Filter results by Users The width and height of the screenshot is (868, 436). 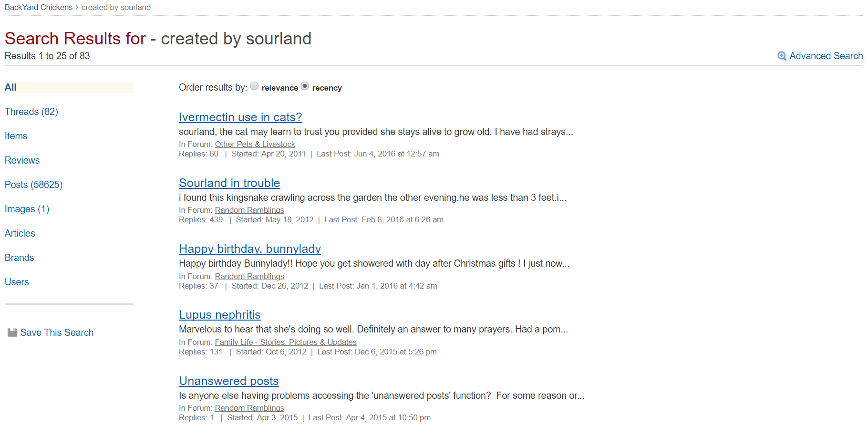tap(17, 282)
